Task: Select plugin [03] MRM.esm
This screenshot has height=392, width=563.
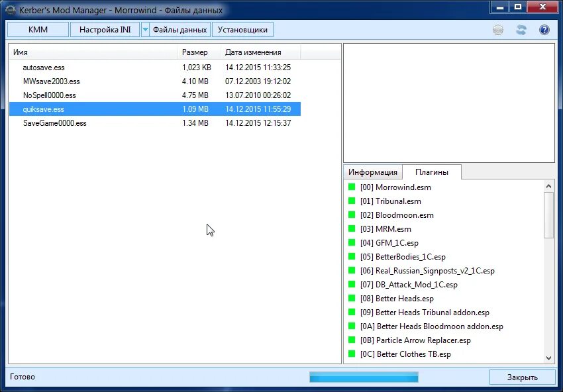Action: click(385, 228)
